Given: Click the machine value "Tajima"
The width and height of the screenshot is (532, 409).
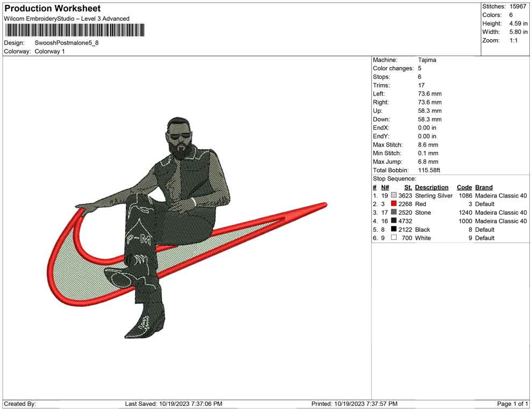Looking at the screenshot, I should click(427, 60).
